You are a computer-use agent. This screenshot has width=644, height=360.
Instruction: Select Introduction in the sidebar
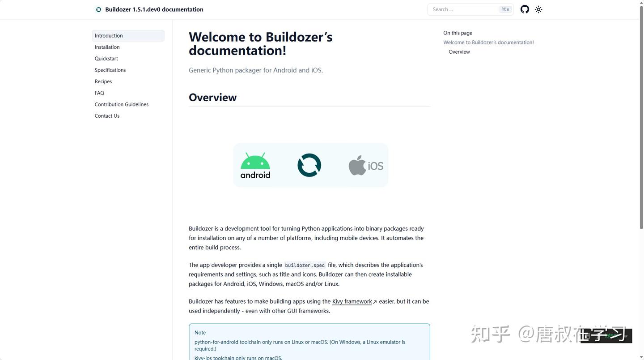point(128,36)
